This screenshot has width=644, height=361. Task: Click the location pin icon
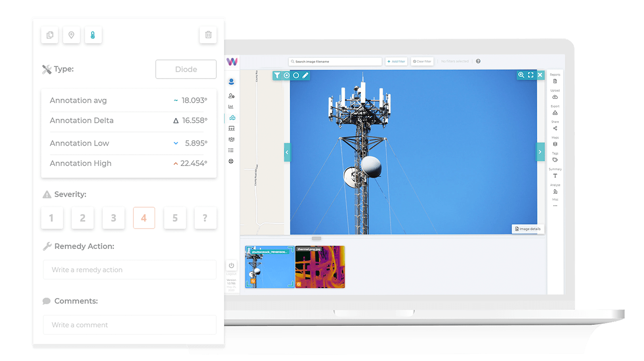click(x=71, y=35)
